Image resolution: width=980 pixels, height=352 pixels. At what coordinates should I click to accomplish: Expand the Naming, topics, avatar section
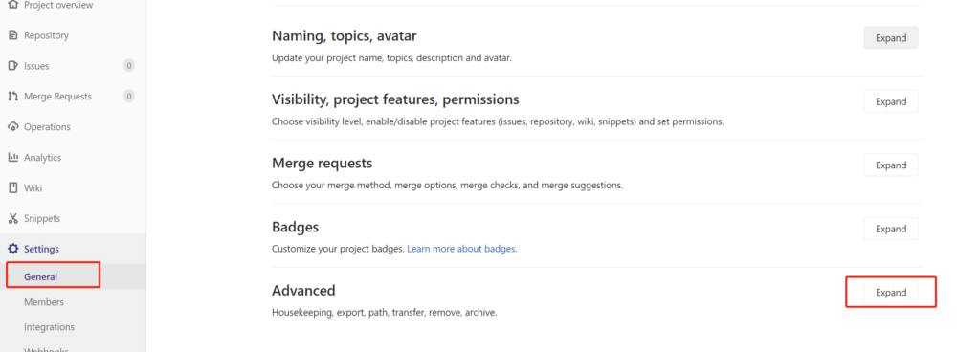click(891, 38)
